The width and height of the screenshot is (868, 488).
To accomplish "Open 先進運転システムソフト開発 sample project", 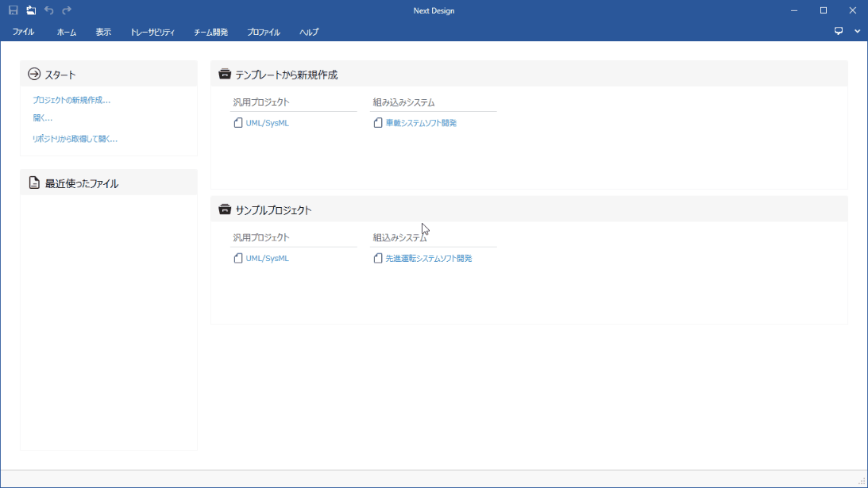I will [429, 259].
